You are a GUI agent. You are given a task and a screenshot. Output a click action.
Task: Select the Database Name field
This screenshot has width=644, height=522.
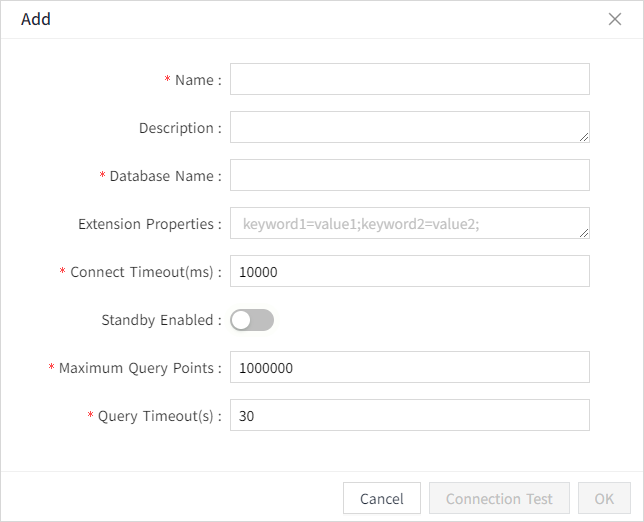click(409, 175)
